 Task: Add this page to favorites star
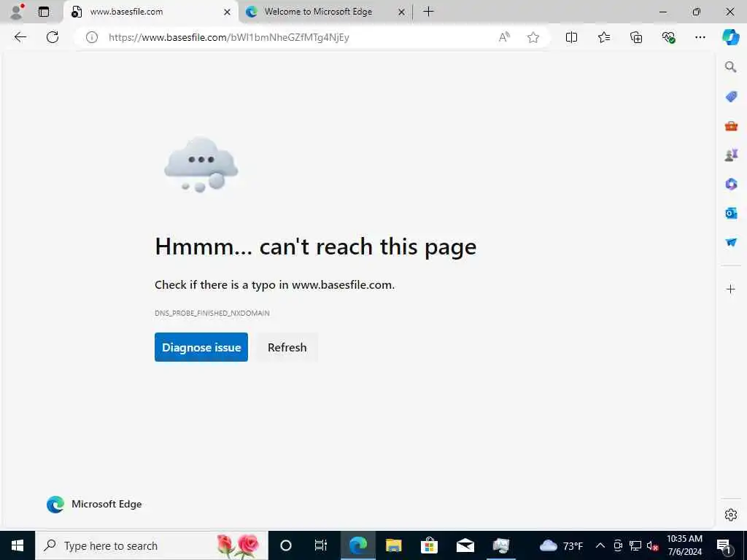(533, 37)
